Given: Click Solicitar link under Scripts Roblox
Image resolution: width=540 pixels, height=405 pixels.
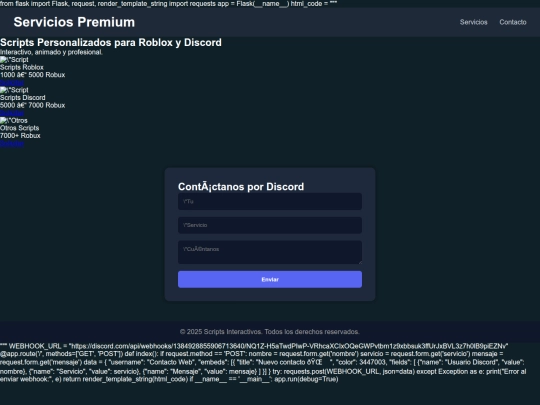Looking at the screenshot, I should pos(12,82).
